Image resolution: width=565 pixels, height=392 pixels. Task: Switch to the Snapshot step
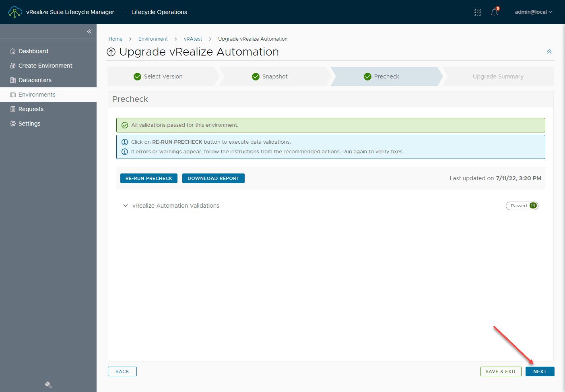coord(274,76)
